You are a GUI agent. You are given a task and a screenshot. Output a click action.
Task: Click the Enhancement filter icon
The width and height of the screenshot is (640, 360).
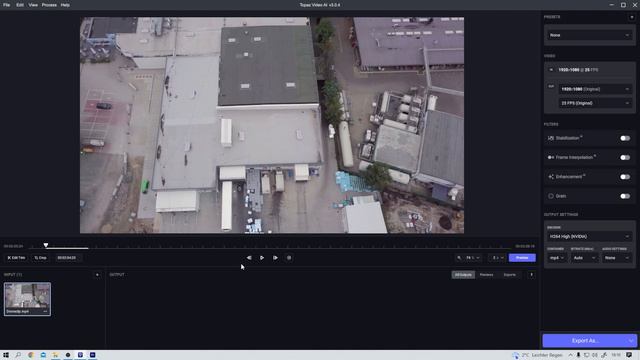click(551, 177)
